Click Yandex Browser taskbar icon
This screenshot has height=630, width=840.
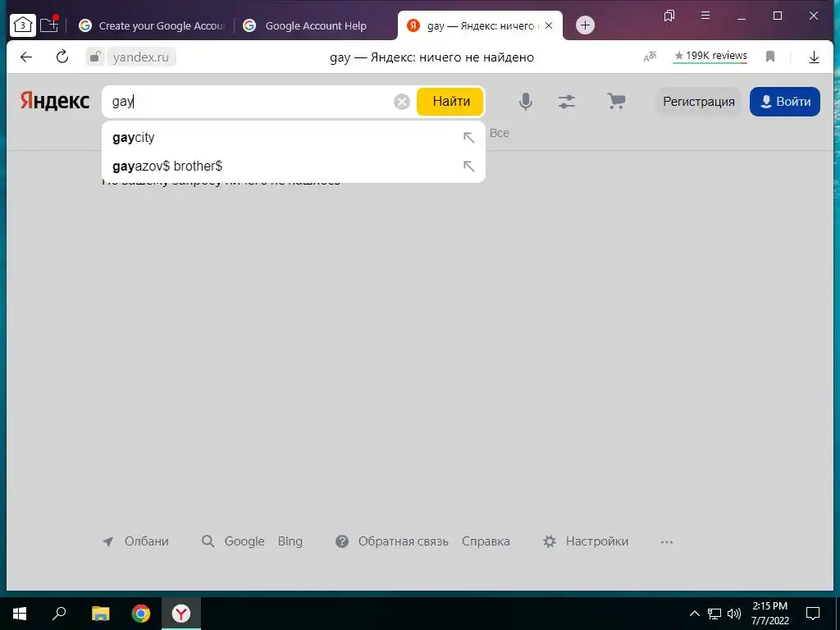tap(181, 614)
